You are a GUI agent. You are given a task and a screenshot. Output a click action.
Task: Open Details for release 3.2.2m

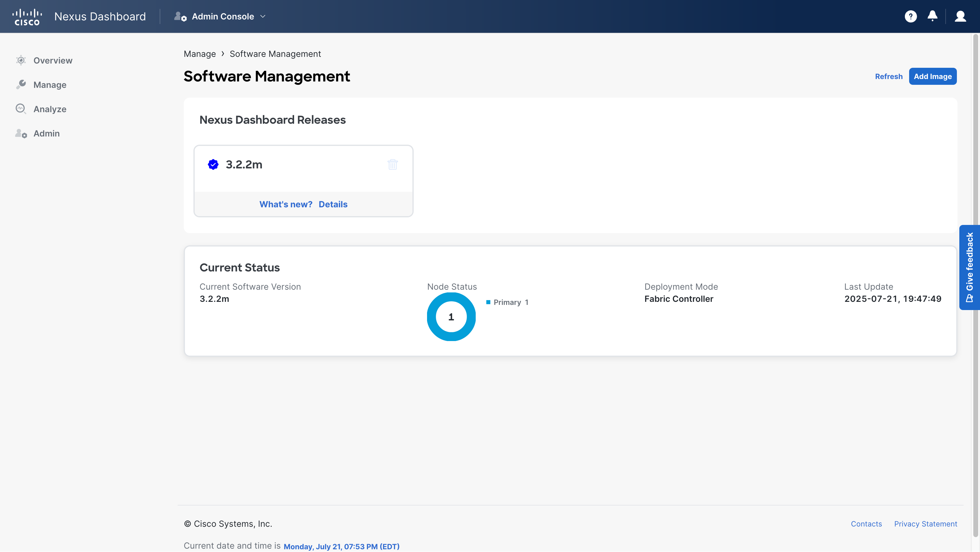coord(333,204)
